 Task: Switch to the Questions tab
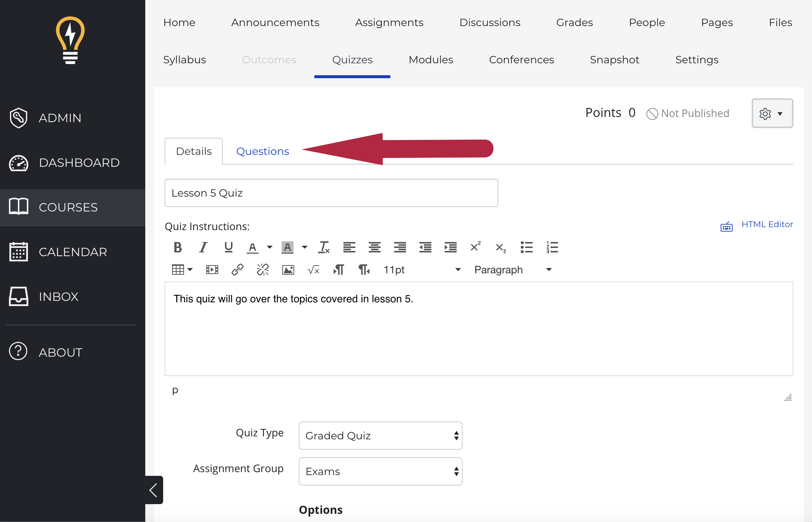tap(263, 151)
